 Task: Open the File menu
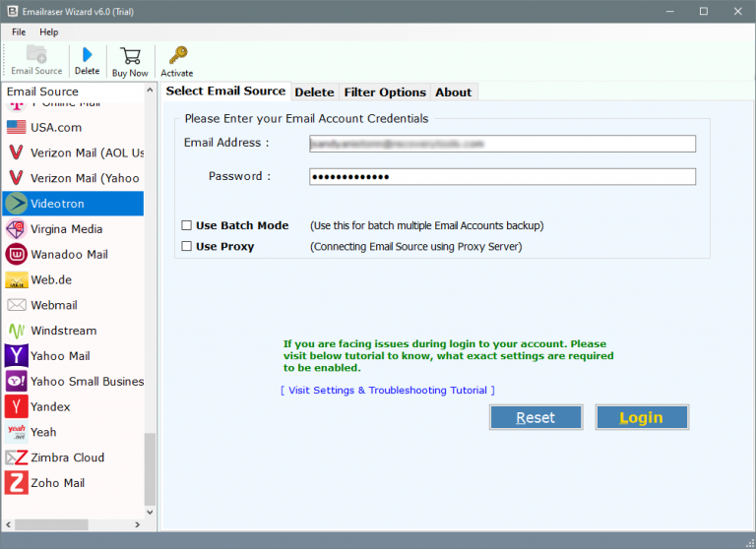tap(19, 31)
